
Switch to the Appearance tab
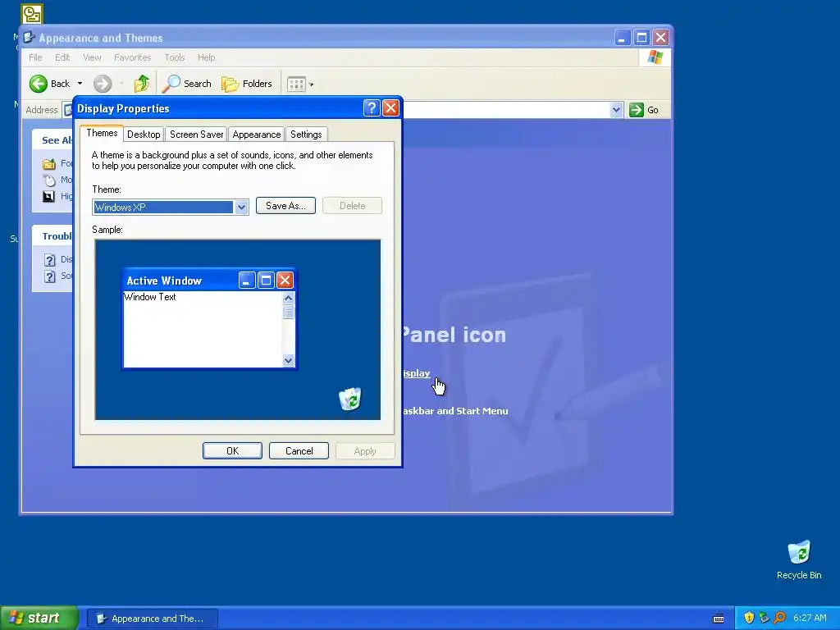[257, 135]
